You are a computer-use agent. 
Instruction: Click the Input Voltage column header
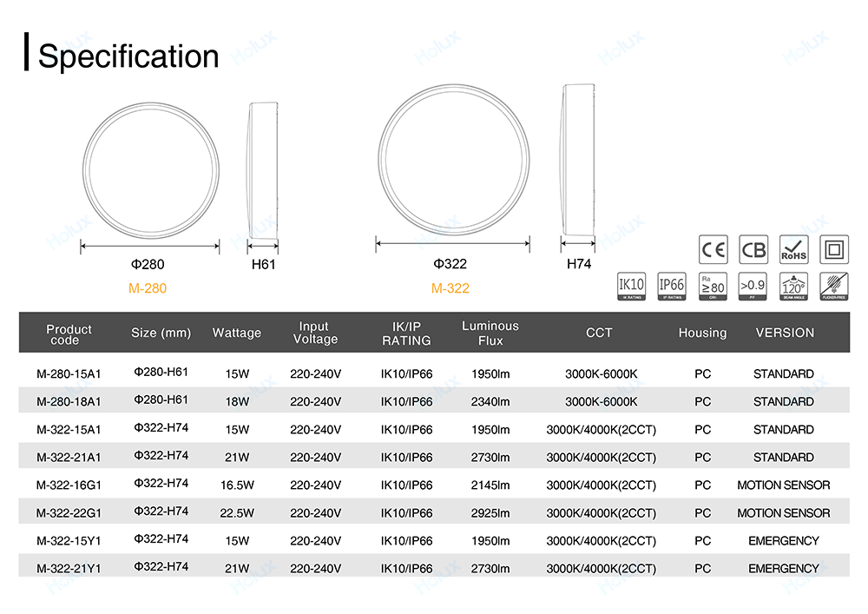pyautogui.click(x=315, y=333)
